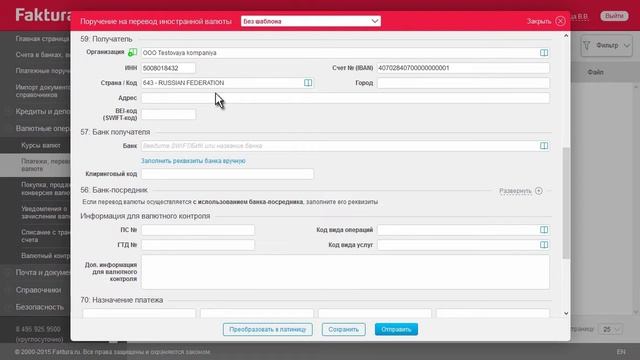Click the scroll up arrow of form
Image resolution: width=640 pixels, height=360 pixels.
[x=566, y=36]
